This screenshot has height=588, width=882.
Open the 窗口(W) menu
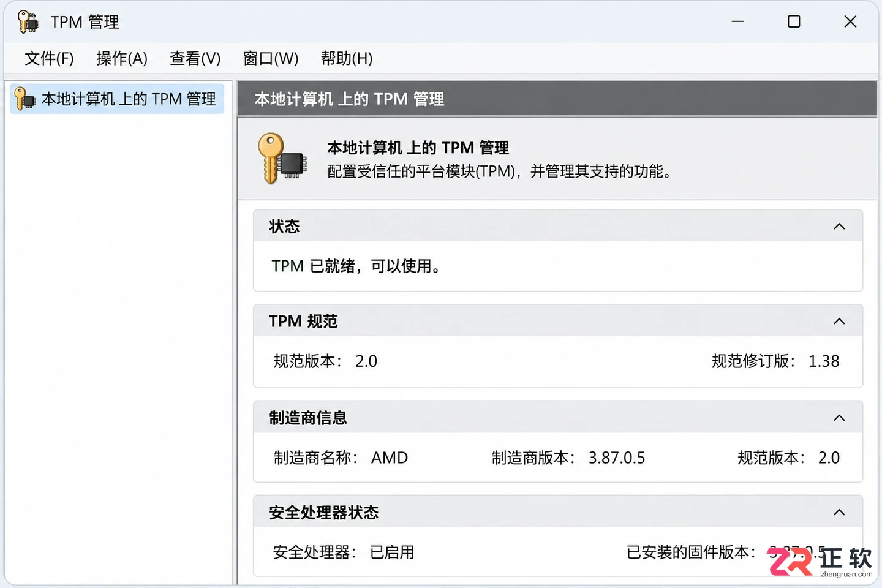coord(271,58)
